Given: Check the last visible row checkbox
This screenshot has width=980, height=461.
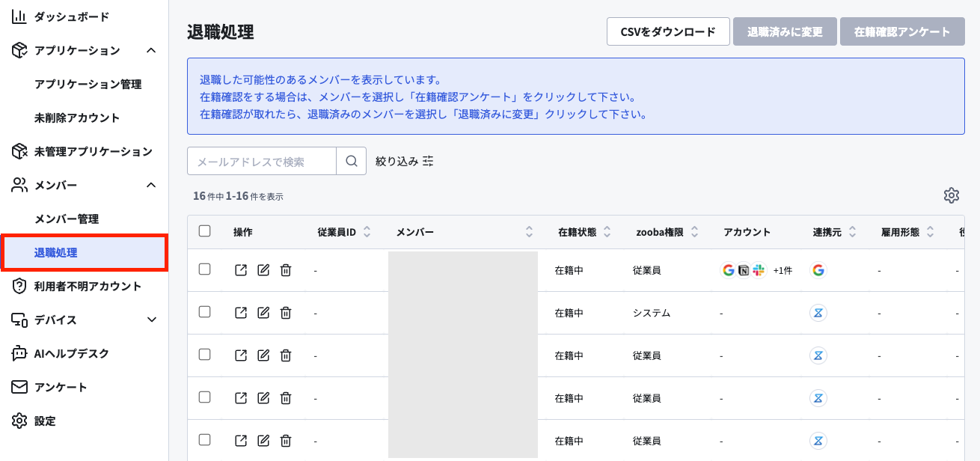Looking at the screenshot, I should (204, 440).
